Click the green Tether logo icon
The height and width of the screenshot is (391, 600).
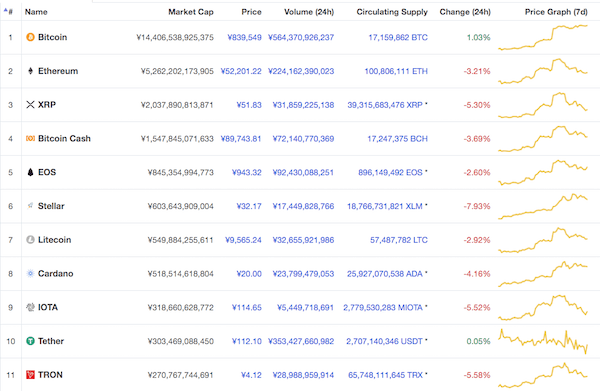30,341
